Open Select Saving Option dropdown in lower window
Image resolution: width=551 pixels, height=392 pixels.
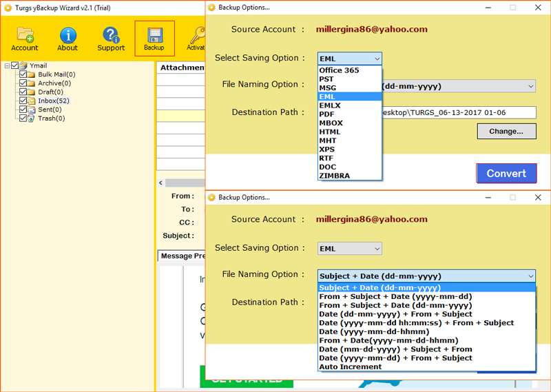[350, 249]
